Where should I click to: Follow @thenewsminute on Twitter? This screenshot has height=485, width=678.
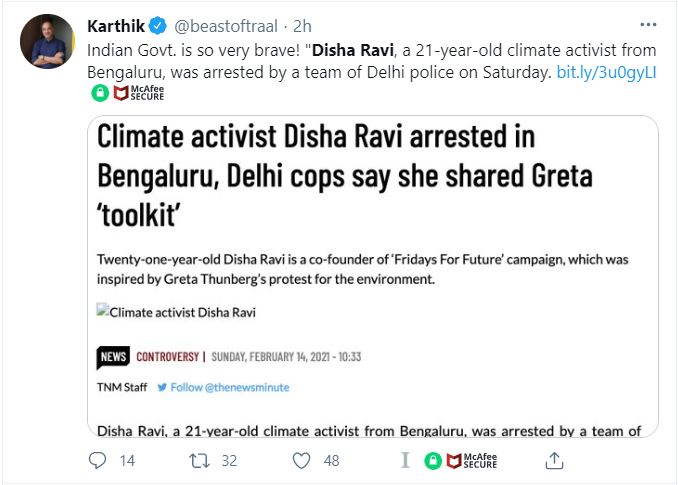tap(222, 386)
